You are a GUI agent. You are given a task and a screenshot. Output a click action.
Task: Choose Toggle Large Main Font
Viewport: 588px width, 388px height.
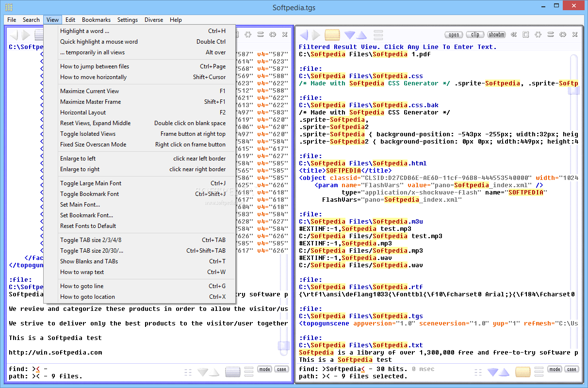point(140,183)
